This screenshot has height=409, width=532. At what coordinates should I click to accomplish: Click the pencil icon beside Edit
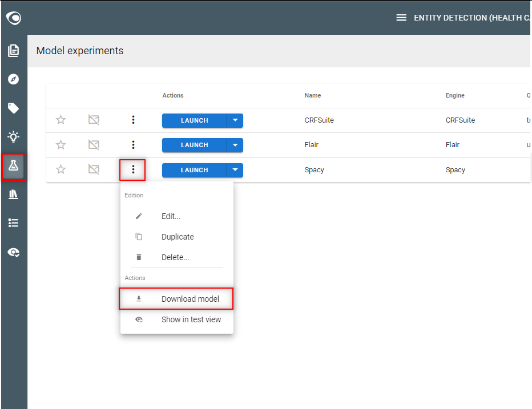click(x=139, y=216)
